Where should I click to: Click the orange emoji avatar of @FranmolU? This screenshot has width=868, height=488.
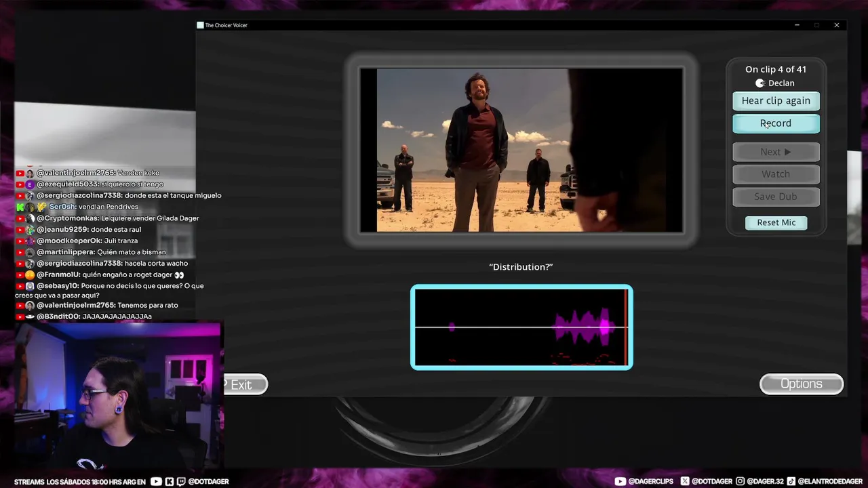click(30, 274)
